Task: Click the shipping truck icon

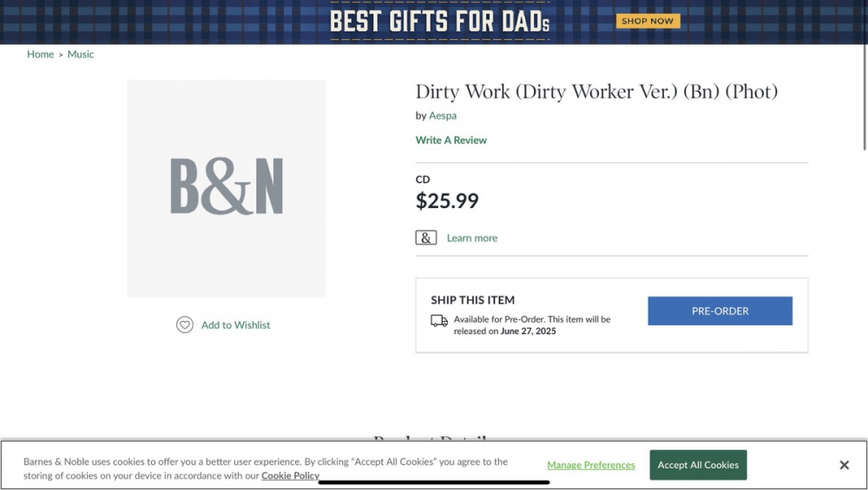Action: [439, 321]
